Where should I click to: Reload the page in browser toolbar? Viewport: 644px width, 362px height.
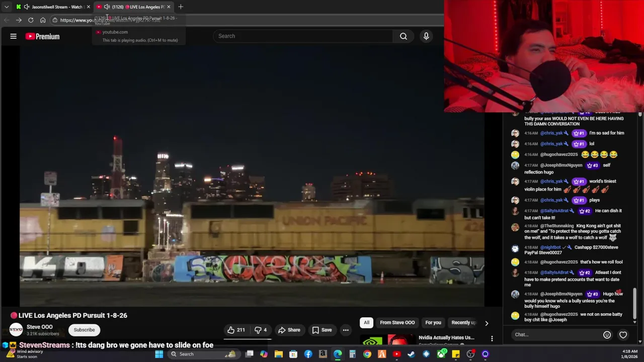coord(31,20)
